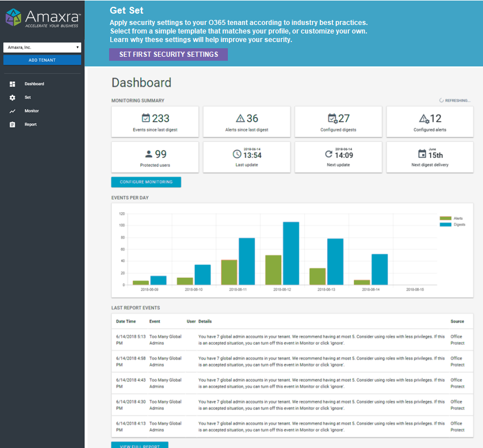Click the Event column header
Image resolution: width=483 pixels, height=448 pixels.
(x=155, y=321)
